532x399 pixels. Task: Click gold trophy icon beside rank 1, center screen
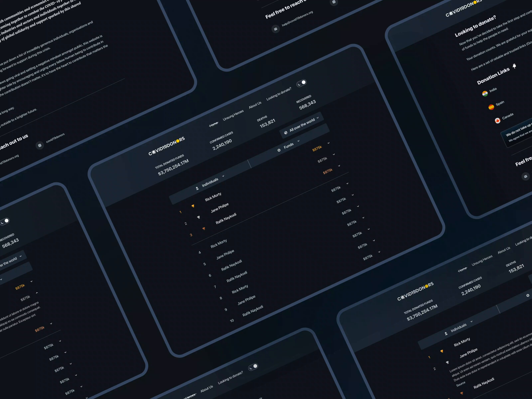[x=193, y=206]
